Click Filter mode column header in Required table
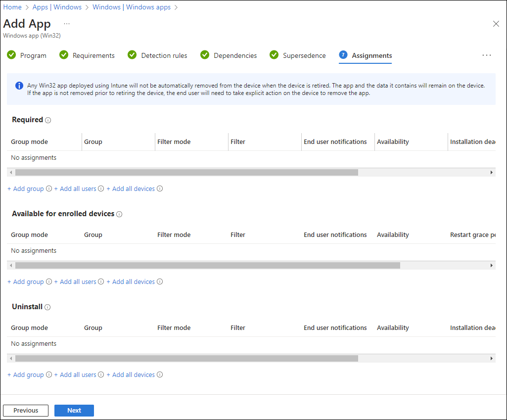Image resolution: width=507 pixels, height=420 pixels. tap(174, 141)
